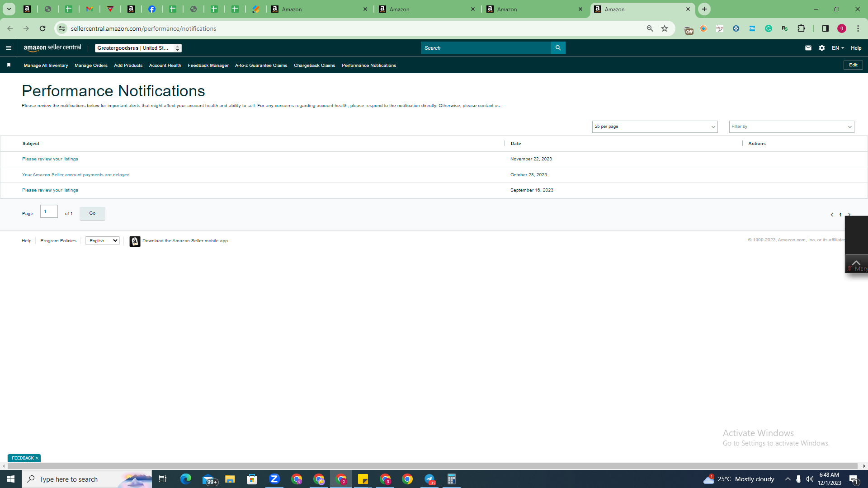The image size is (868, 488).
Task: Open Manage All Inventory menu item
Action: pos(46,66)
